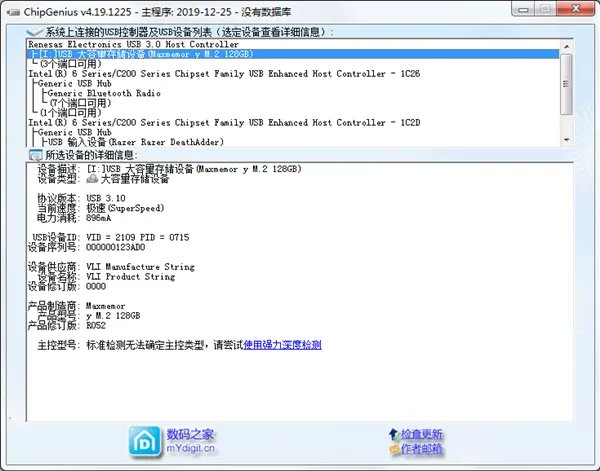Click the device list scrollbar thumb
Image resolution: width=600 pixels, height=471 pixels.
pos(567,84)
